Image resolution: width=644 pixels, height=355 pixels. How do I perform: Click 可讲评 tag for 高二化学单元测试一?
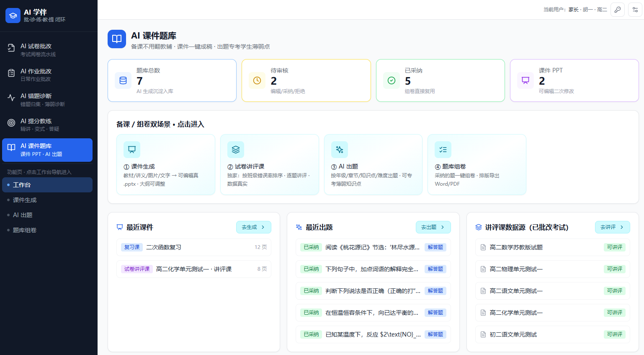615,313
